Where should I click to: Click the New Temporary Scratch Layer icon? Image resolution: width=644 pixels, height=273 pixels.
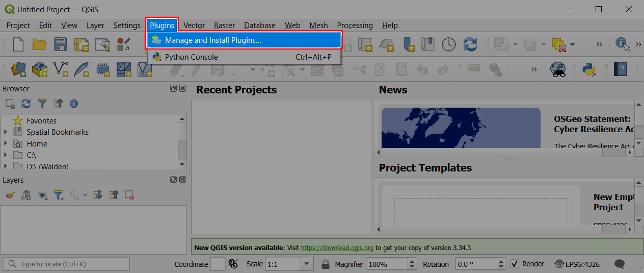(x=102, y=69)
